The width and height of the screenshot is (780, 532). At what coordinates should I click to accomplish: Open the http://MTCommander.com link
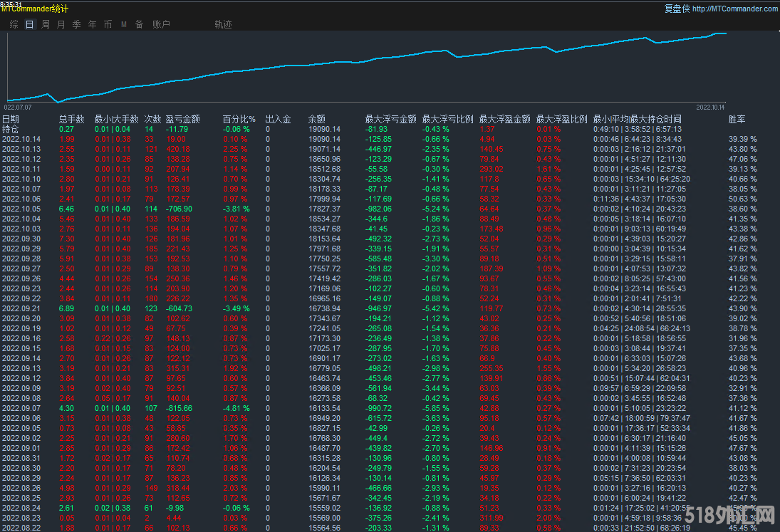[734, 9]
